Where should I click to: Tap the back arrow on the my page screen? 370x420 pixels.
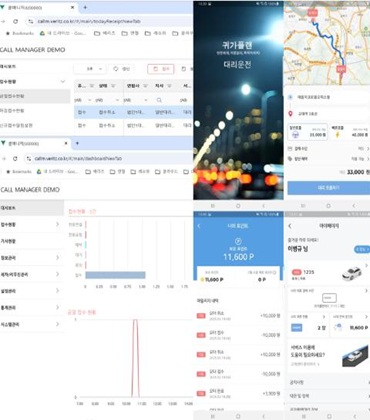point(290,226)
